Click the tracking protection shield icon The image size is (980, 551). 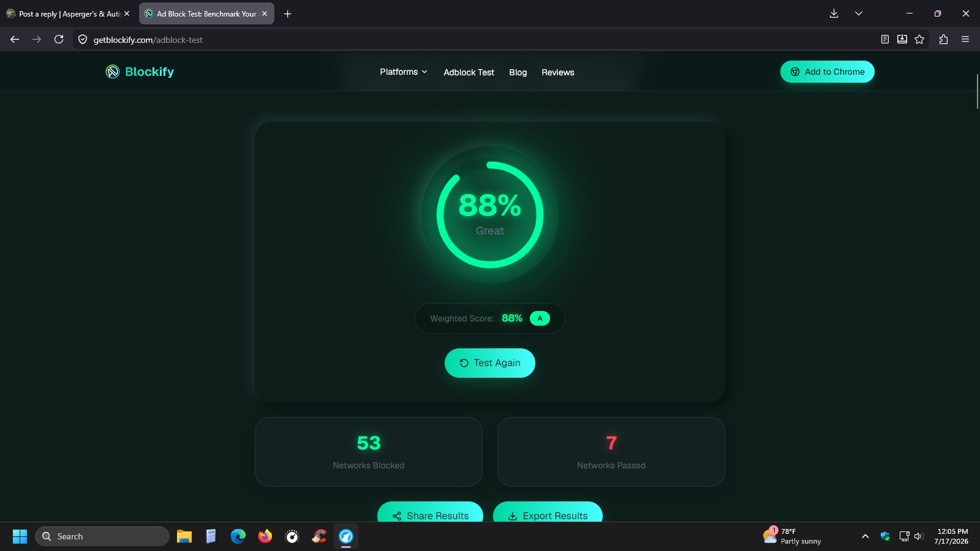(83, 39)
